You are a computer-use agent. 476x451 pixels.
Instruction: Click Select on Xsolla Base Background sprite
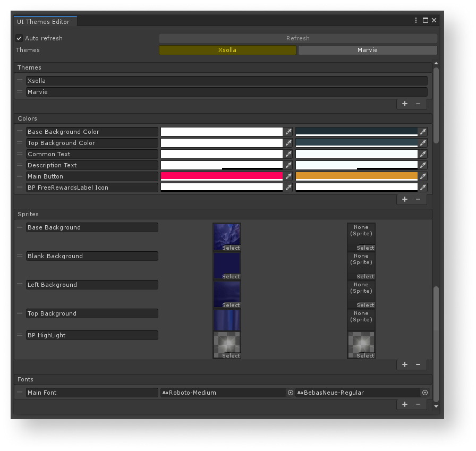(231, 248)
